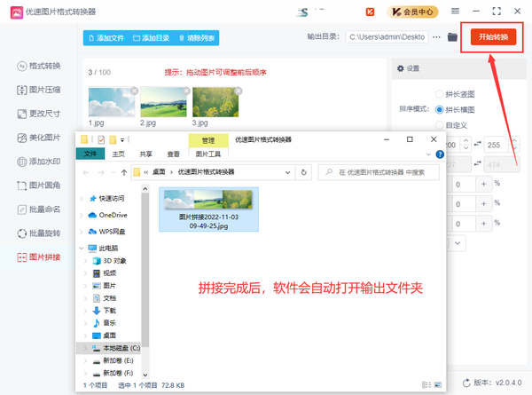Click the output directory folder icon
This screenshot has width=532, height=395.
[x=452, y=37]
